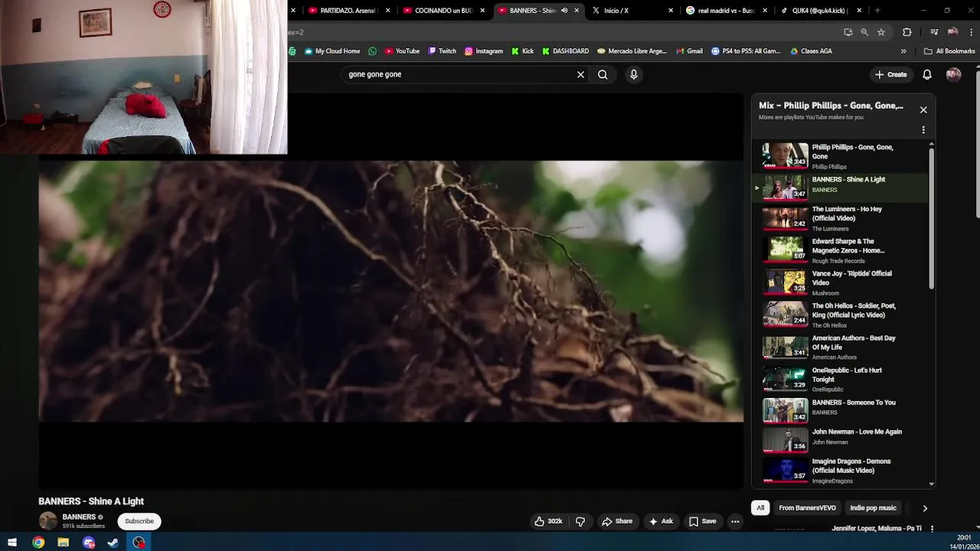Viewport: 980px width, 551px height.
Task: Open All Bookmarks folder
Action: point(949,51)
